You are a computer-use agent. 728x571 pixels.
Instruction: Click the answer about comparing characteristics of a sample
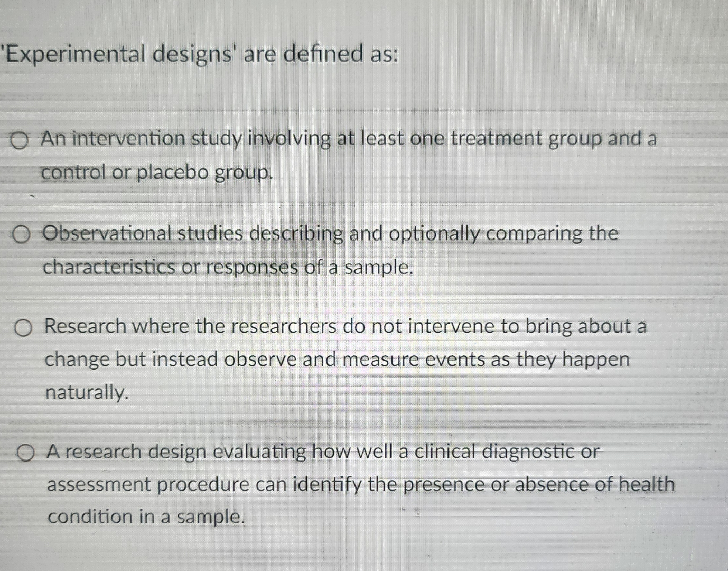(227, 267)
